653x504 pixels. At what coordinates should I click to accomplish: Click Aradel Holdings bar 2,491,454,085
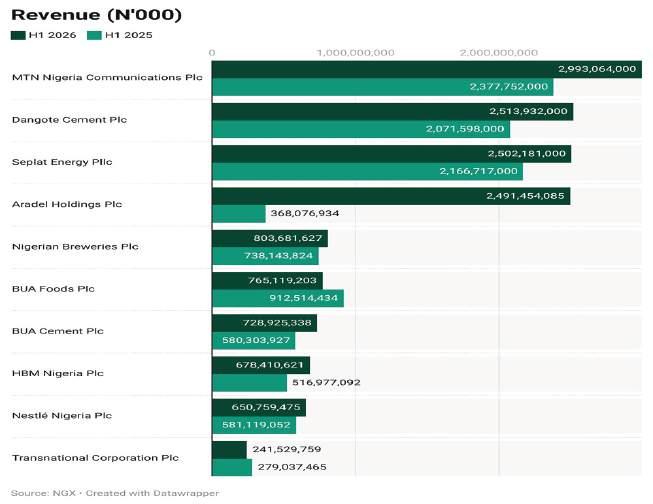391,196
